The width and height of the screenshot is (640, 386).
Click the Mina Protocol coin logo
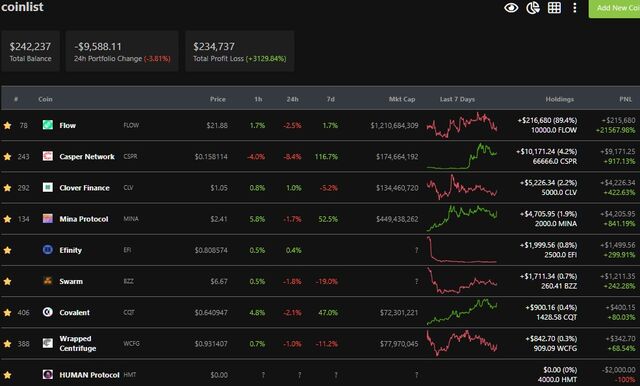click(x=48, y=218)
